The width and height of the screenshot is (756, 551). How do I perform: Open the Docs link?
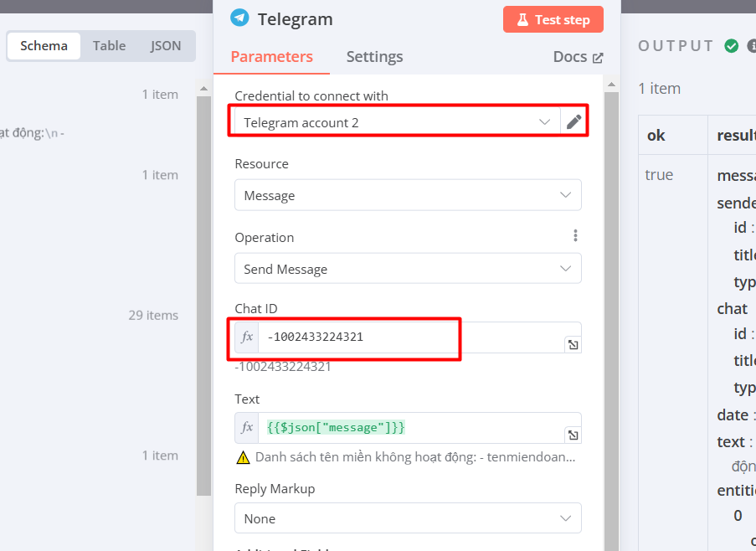click(x=578, y=57)
